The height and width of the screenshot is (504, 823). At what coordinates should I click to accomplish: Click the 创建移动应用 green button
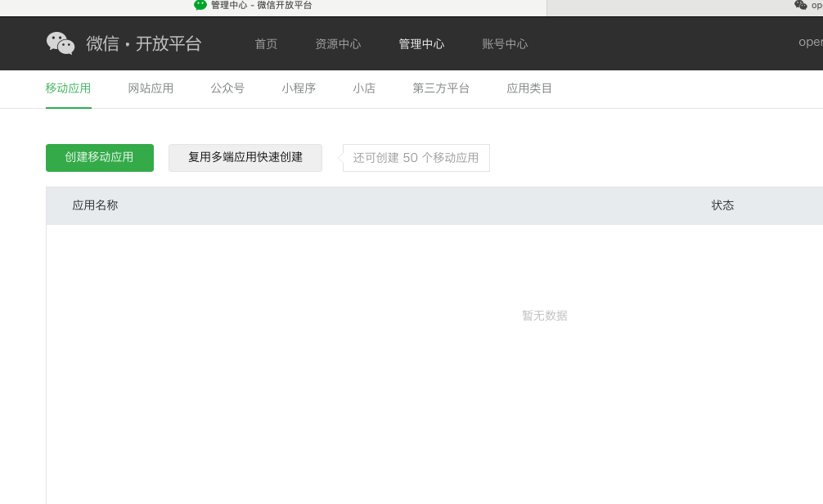point(100,157)
